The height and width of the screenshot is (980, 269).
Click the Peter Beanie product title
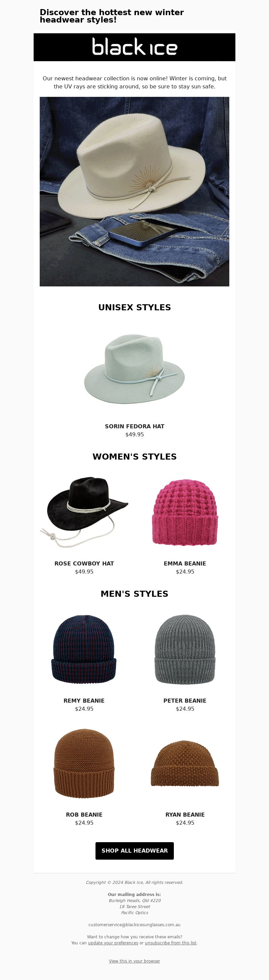pos(185,700)
